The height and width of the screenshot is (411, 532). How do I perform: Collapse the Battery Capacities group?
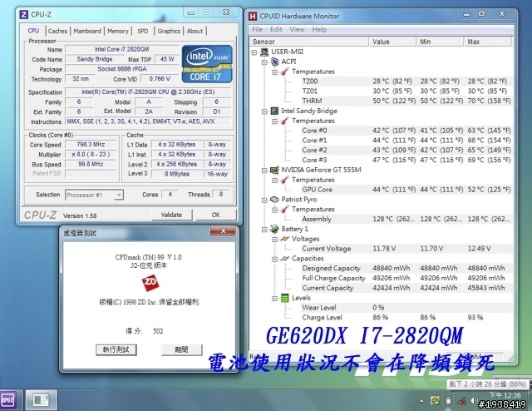[275, 259]
